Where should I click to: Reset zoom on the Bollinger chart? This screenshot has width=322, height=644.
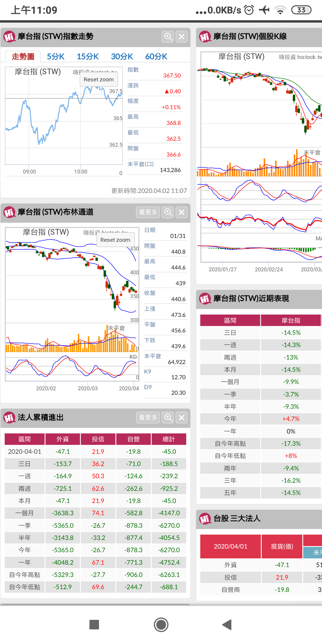[x=115, y=240]
